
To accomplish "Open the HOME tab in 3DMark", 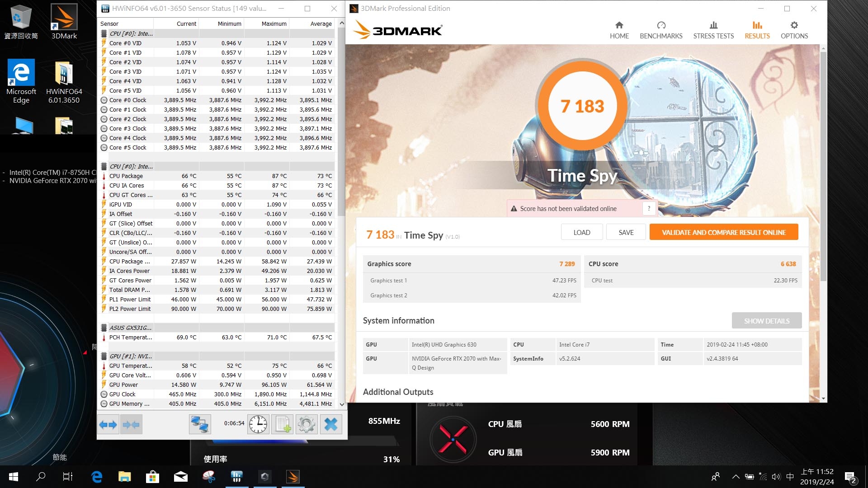I will coord(619,30).
